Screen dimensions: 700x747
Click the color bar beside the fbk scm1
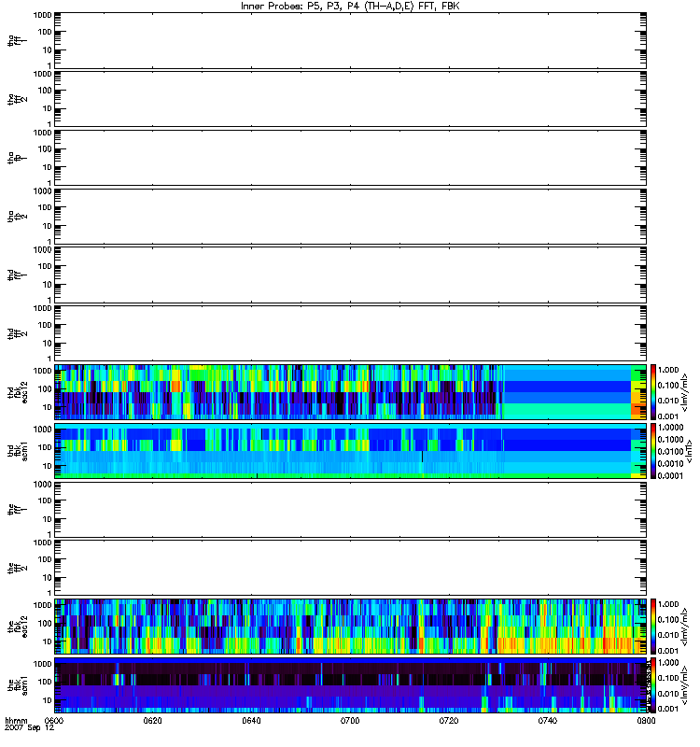(x=653, y=685)
